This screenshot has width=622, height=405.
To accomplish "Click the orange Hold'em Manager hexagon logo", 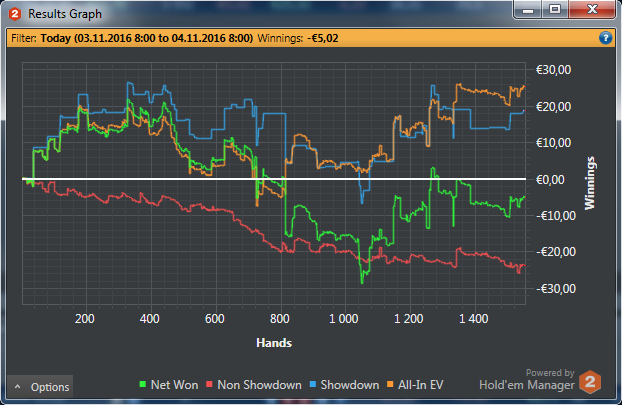I will (x=590, y=382).
